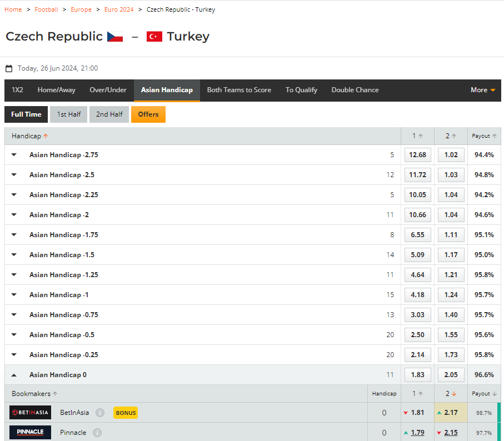This screenshot has height=441, width=504.
Task: Click odds 1.73 for Handicap -0.25
Action: pos(451,354)
